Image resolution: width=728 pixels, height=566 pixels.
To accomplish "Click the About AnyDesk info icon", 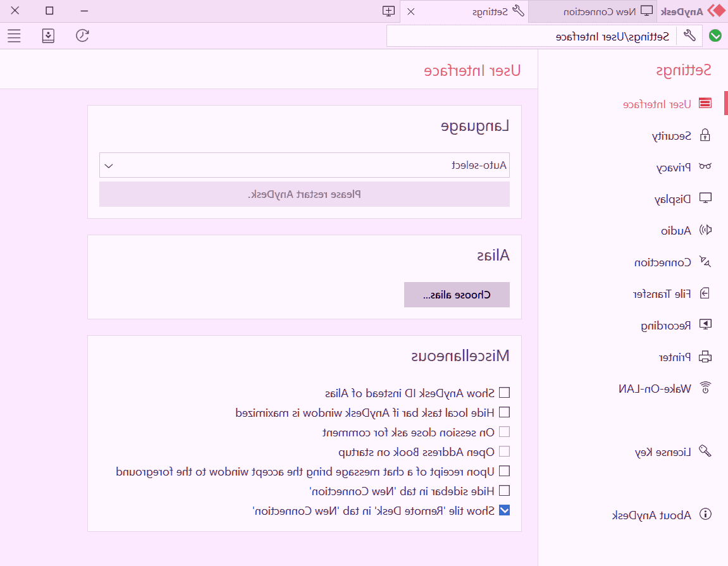I will (x=705, y=515).
